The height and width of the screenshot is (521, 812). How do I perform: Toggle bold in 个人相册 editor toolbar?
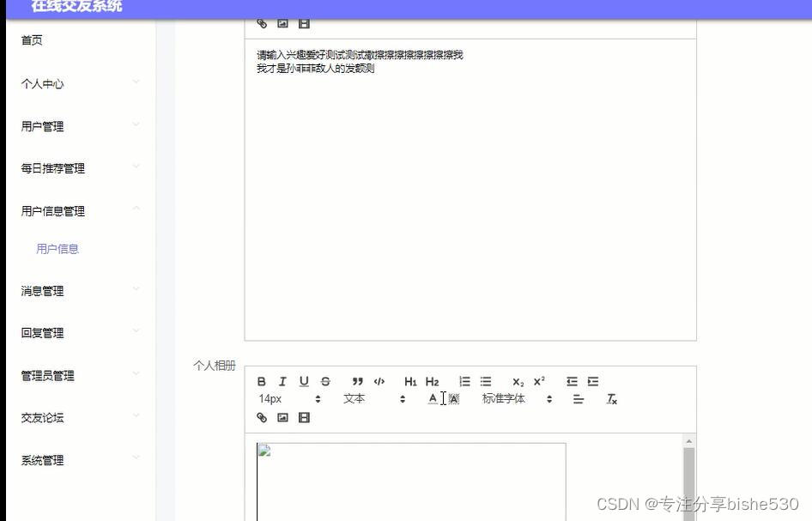(262, 382)
